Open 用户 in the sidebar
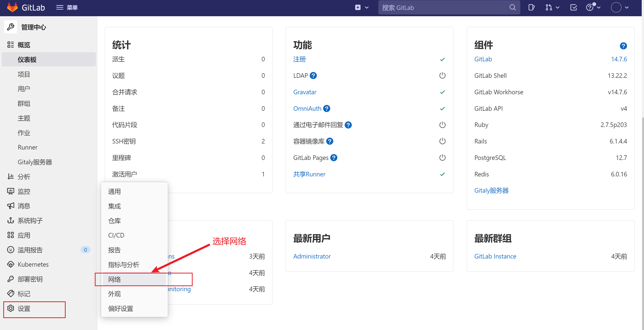The image size is (644, 330). click(49, 89)
